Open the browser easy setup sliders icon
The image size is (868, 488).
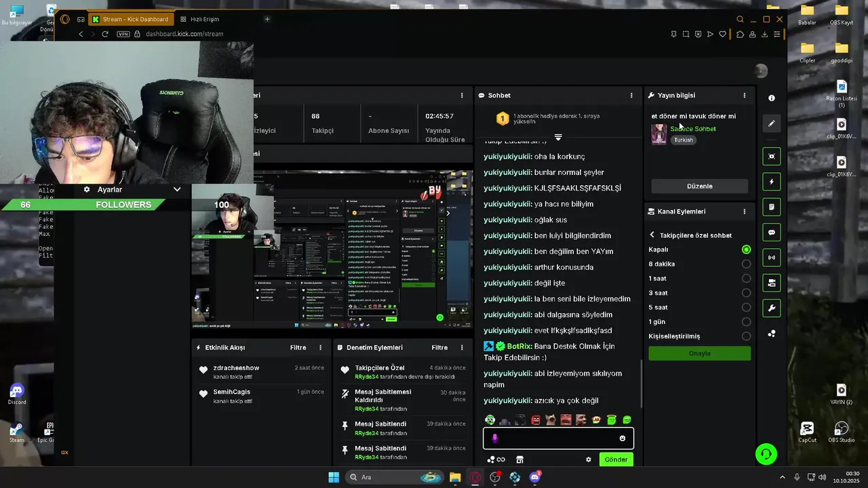click(778, 34)
